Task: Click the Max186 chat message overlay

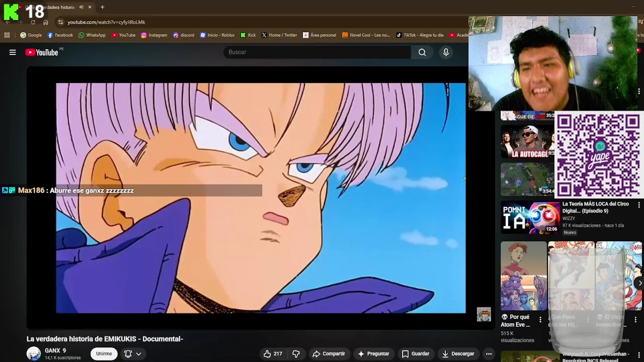Action: pos(131,191)
